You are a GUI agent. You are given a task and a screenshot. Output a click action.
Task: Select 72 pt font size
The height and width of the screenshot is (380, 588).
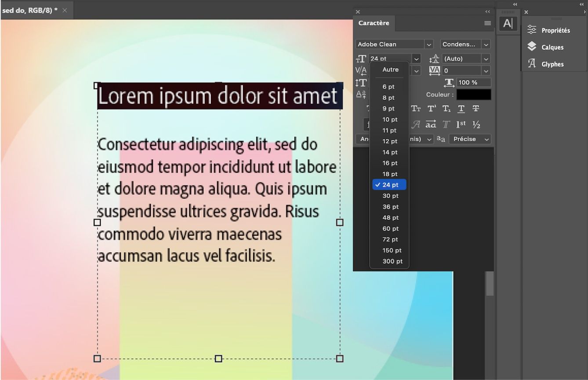389,239
